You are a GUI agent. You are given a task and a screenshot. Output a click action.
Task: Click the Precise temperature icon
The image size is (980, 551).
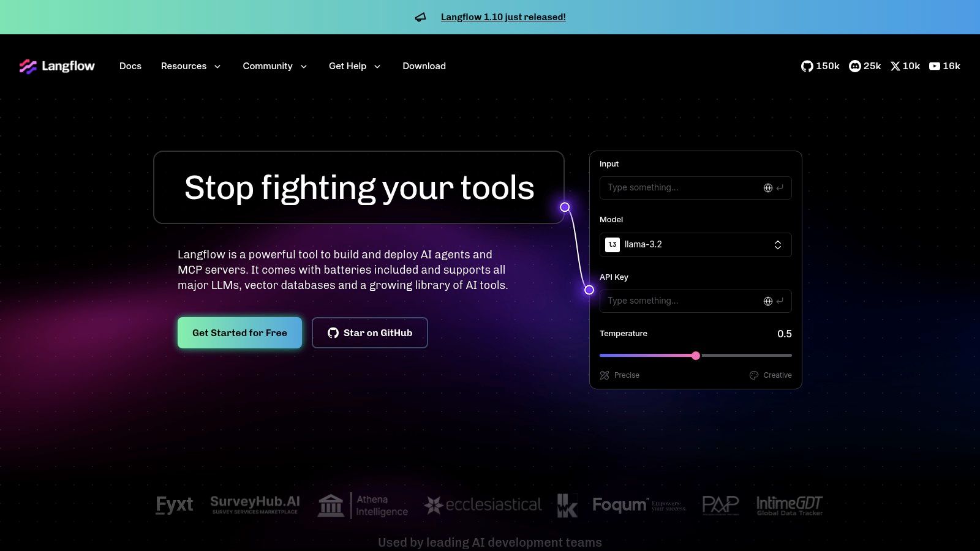click(x=605, y=375)
